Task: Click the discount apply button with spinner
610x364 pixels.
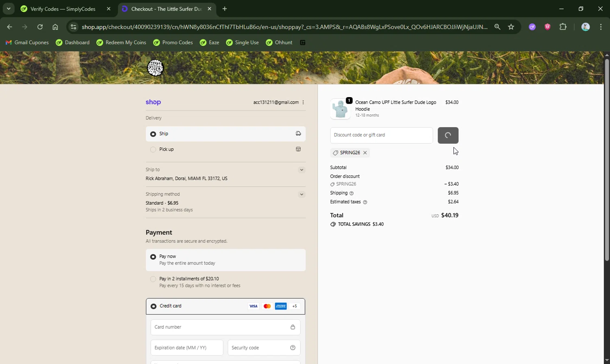Action: (448, 135)
